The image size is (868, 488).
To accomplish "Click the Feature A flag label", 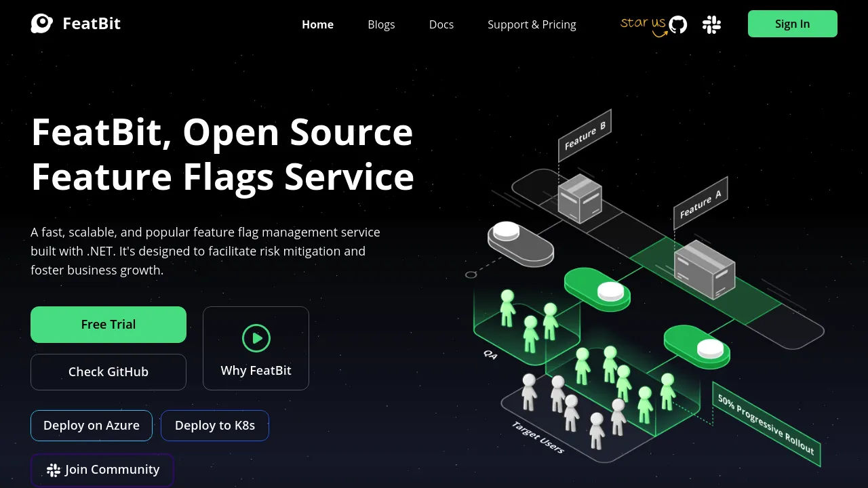I will 701,203.
